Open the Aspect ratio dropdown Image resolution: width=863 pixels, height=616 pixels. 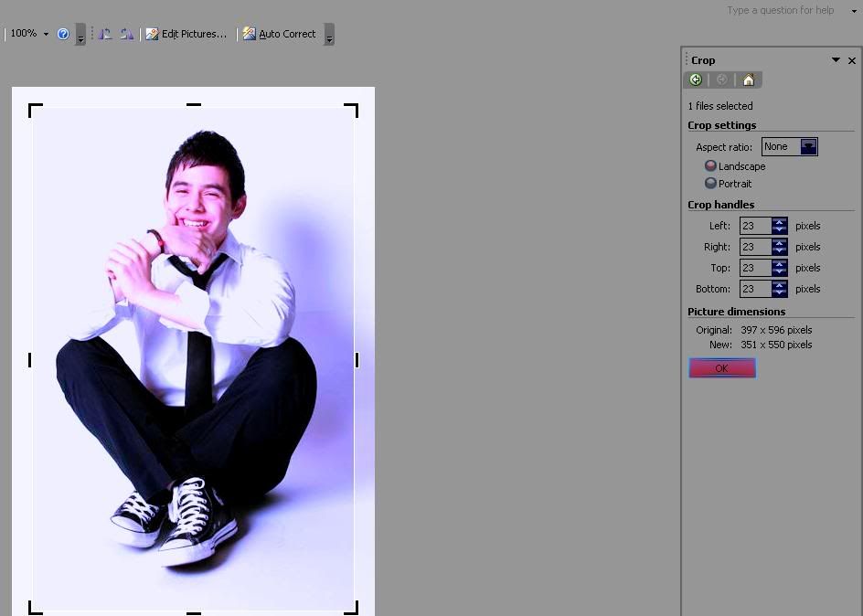point(808,147)
